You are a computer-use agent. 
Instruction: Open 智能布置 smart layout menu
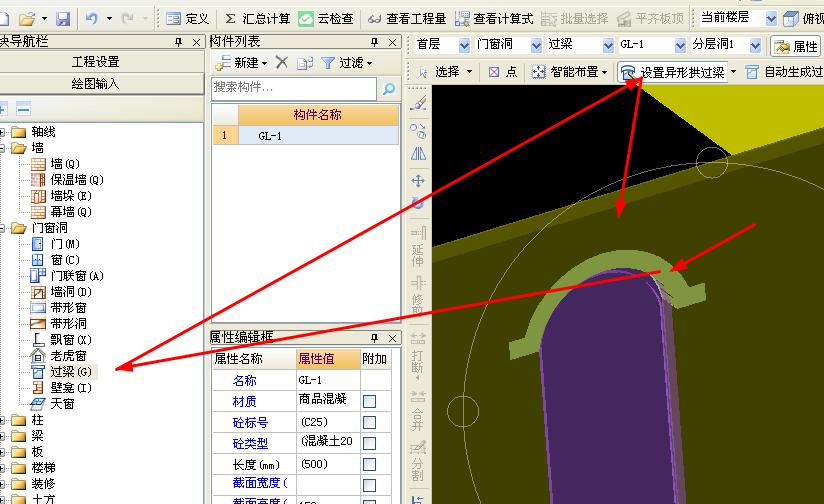click(569, 72)
